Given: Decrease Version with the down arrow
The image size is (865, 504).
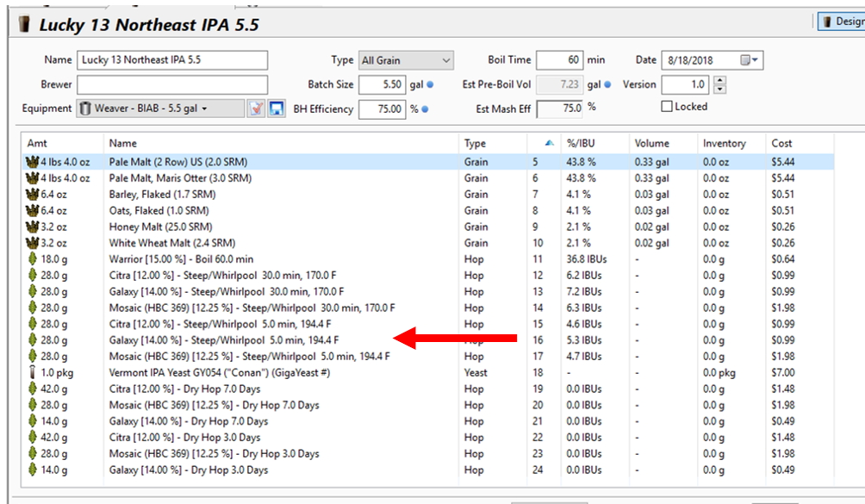Looking at the screenshot, I should point(719,90).
